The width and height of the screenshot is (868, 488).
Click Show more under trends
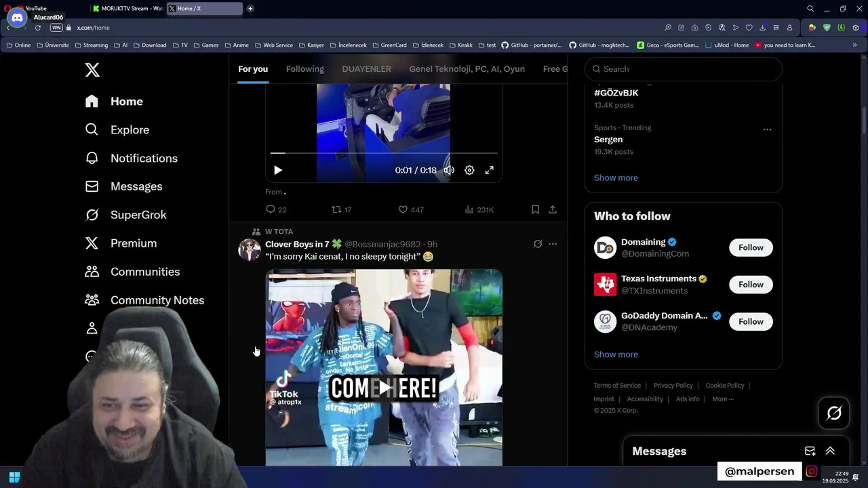point(616,178)
